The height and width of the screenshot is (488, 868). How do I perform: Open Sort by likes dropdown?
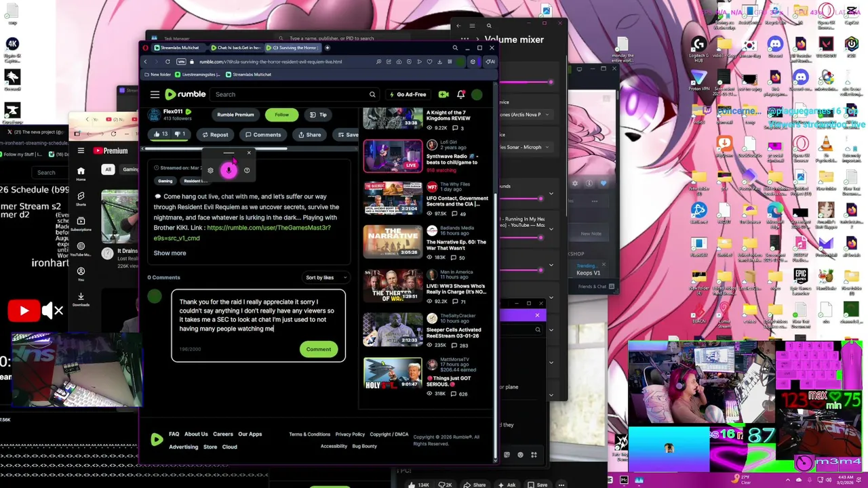pos(326,277)
